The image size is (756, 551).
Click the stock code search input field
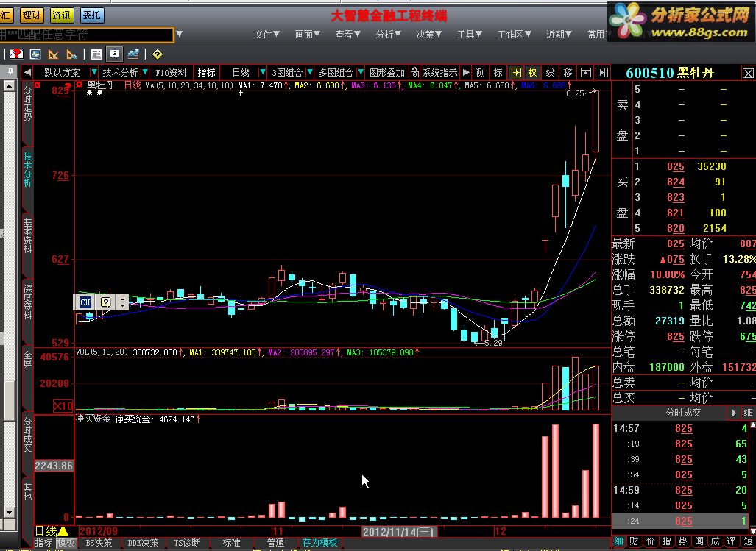[x=86, y=35]
